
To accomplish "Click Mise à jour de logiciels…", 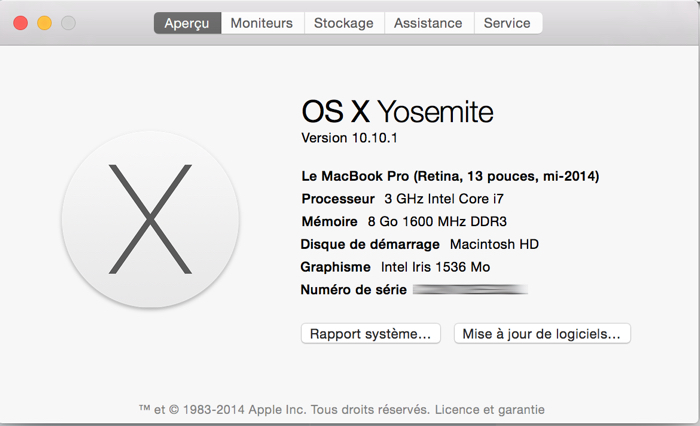I will click(x=542, y=334).
